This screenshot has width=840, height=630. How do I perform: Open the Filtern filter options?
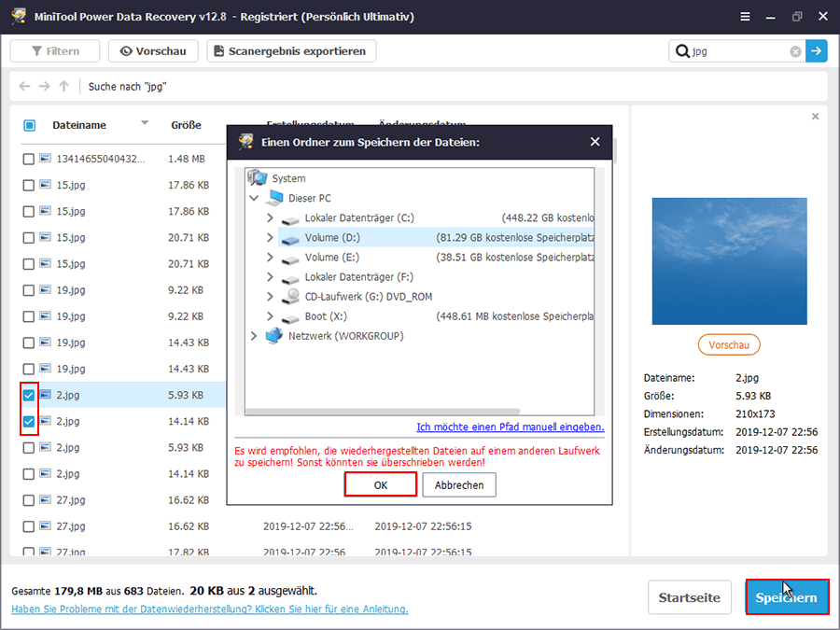tap(54, 50)
